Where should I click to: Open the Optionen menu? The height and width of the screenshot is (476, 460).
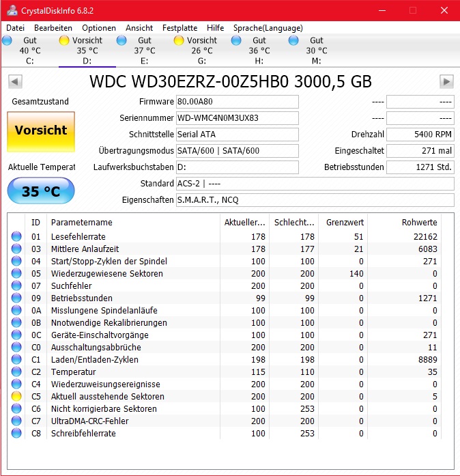[x=99, y=28]
